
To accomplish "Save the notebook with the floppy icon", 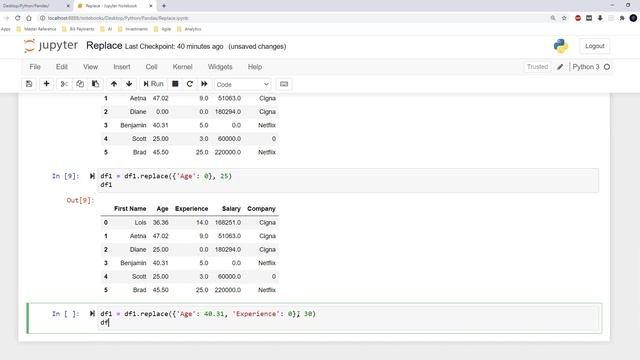I will point(29,84).
